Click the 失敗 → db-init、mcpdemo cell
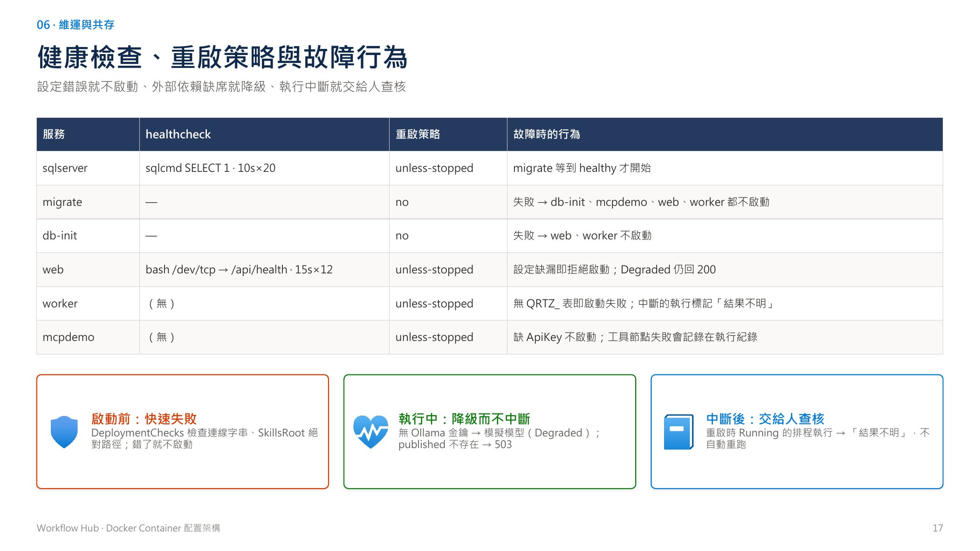This screenshot has width=980, height=551. coord(725,202)
